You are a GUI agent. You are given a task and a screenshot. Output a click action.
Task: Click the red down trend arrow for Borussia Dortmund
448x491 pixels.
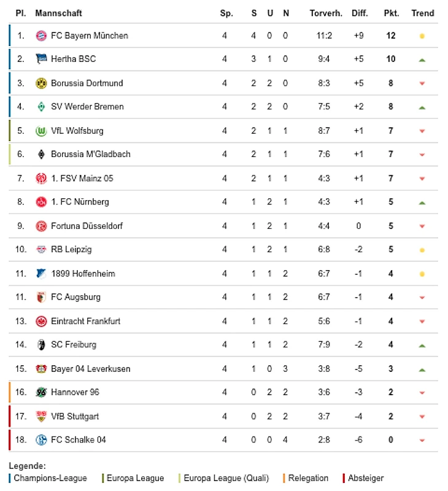point(422,83)
